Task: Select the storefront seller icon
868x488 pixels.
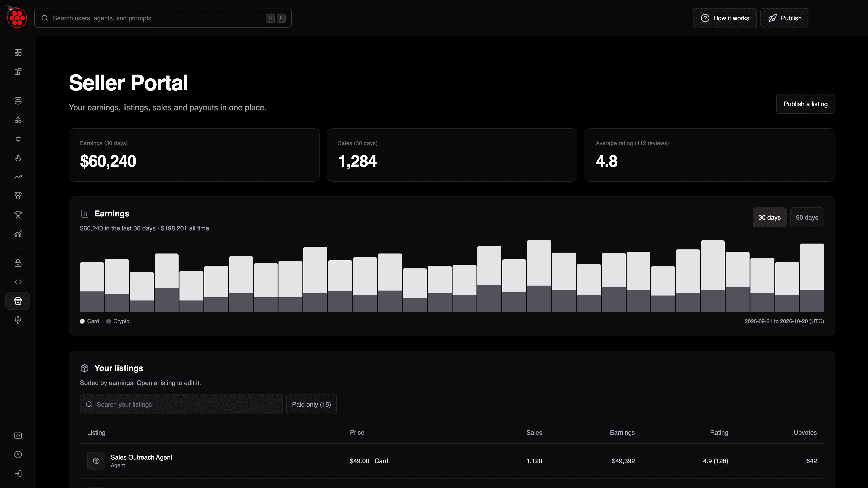Action: (18, 301)
